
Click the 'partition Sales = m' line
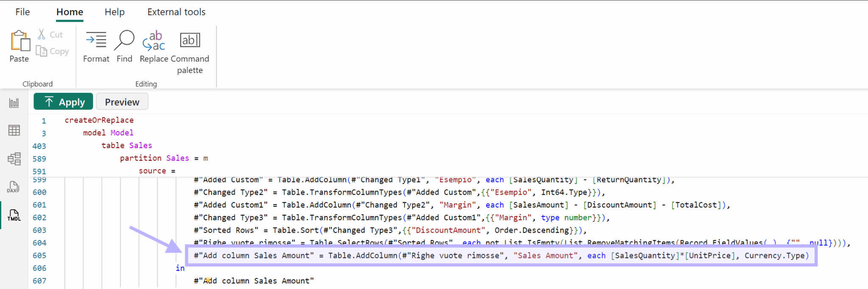164,158
